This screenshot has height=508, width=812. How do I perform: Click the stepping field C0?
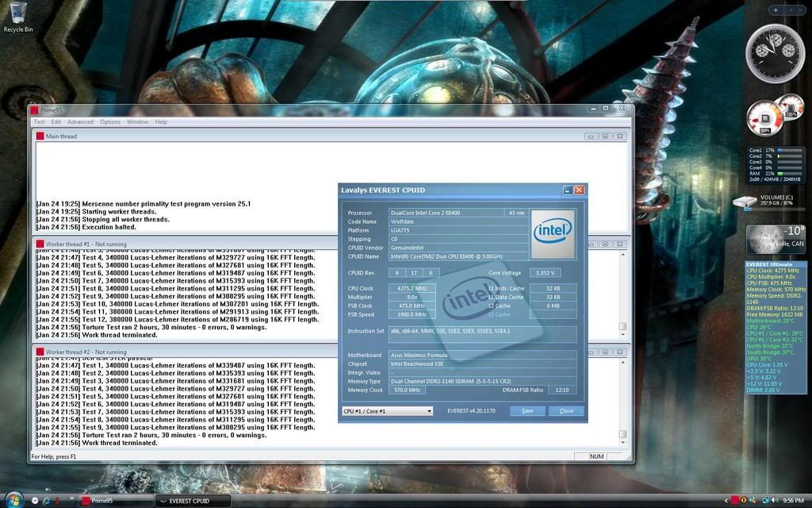(459, 239)
